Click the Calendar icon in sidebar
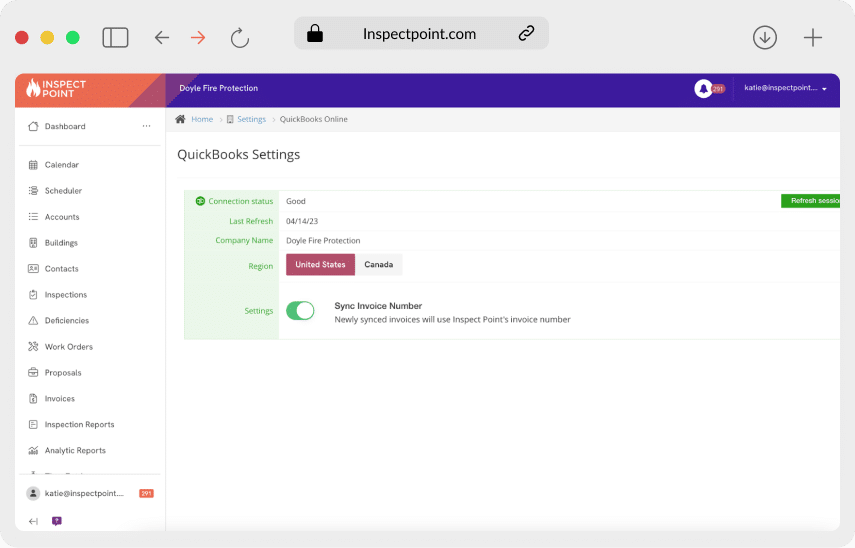 (x=33, y=165)
